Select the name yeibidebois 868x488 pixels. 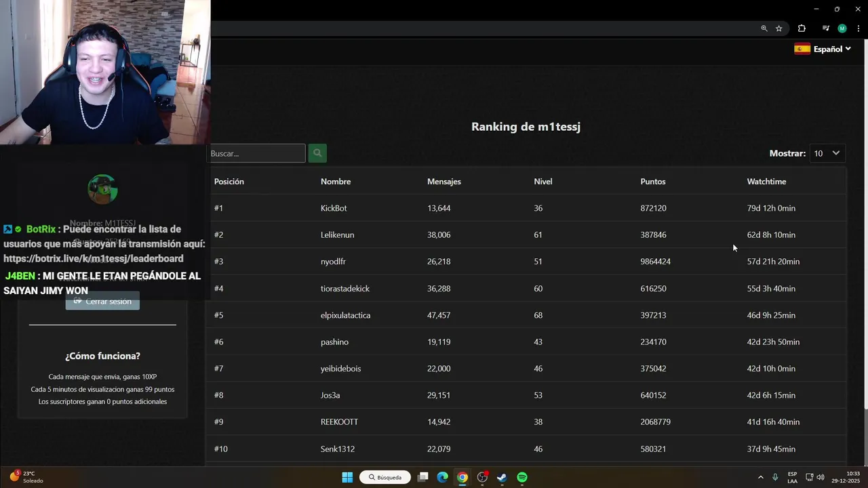[340, 369]
